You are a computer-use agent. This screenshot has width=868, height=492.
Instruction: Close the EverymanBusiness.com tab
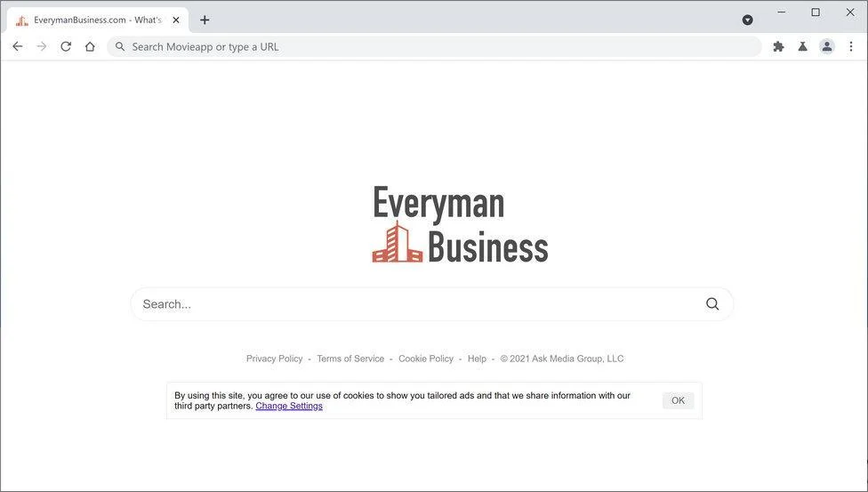[176, 20]
